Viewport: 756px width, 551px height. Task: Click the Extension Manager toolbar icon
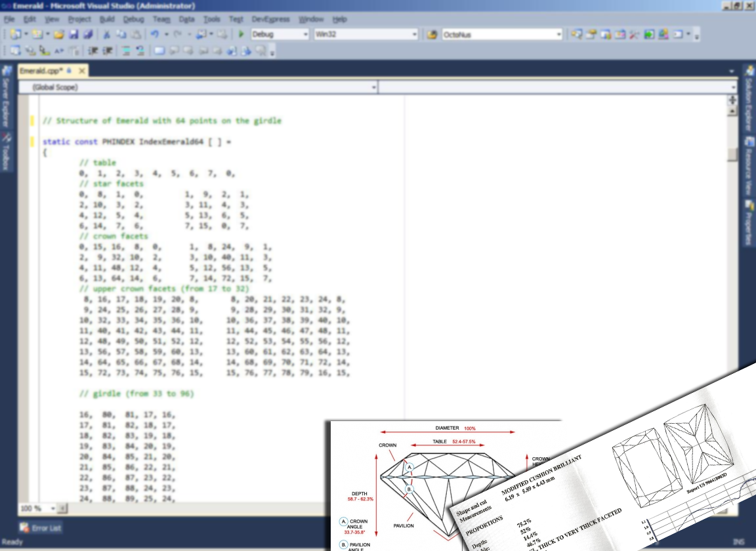[x=663, y=34]
